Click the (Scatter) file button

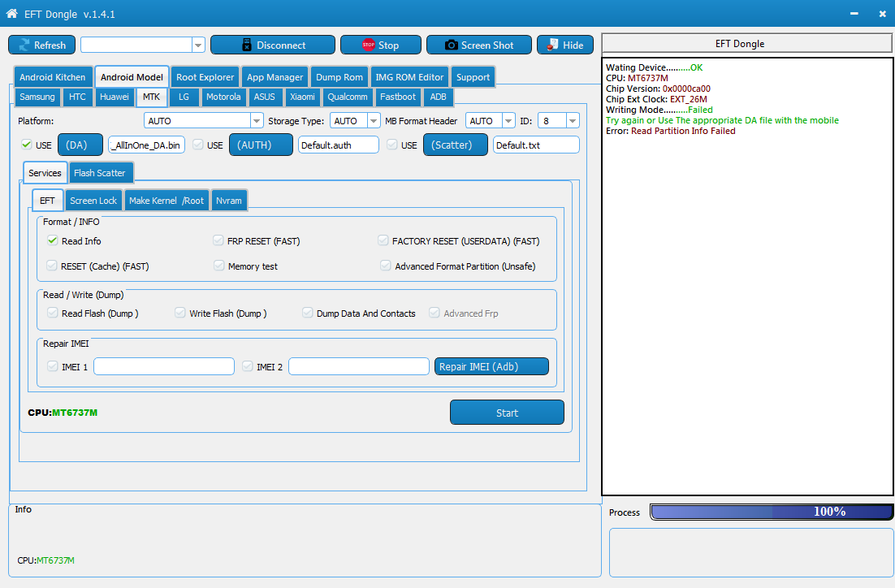[456, 145]
